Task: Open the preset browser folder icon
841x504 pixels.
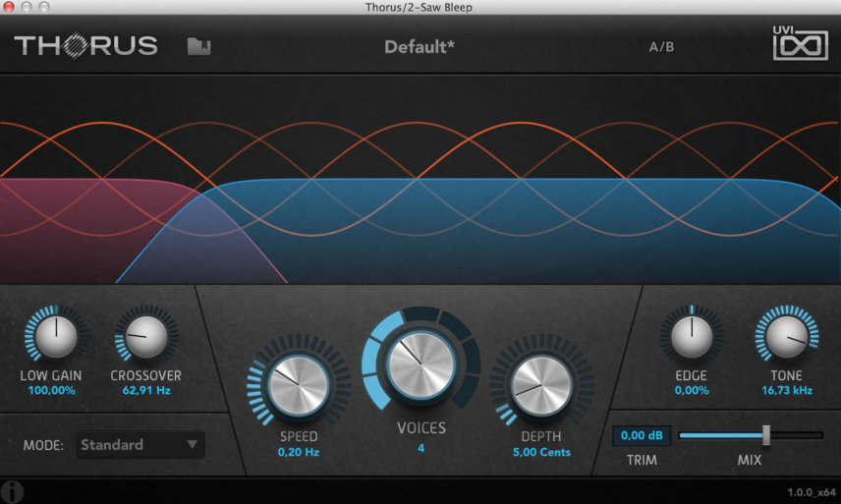Action: [199, 46]
